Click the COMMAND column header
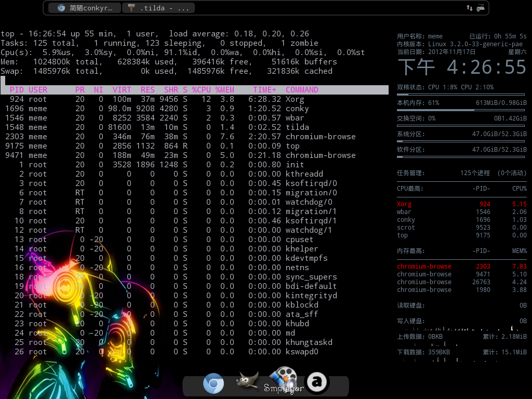The image size is (532, 399). pos(302,90)
